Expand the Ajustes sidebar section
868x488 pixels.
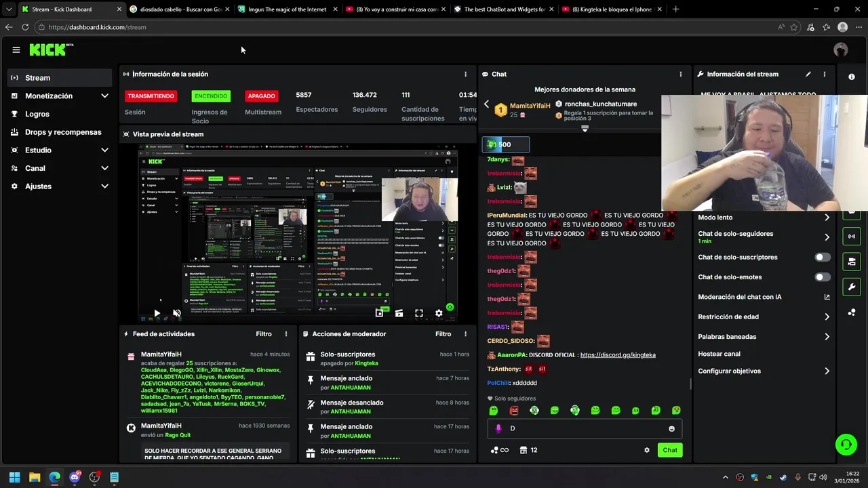click(60, 186)
